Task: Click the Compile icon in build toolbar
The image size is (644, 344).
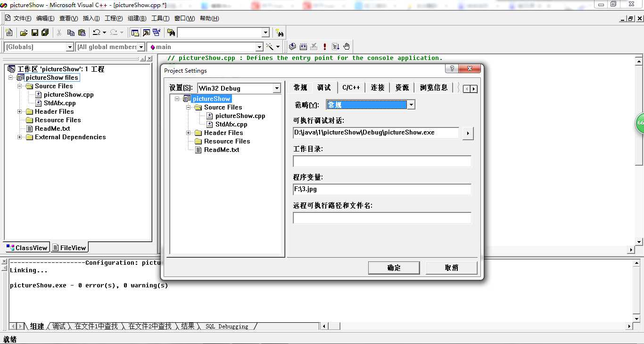Action: point(292,47)
